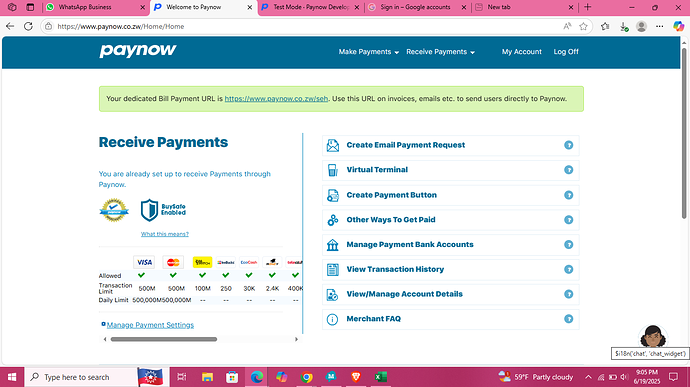Viewport: 690px width, 387px height.
Task: Click the BuySafe Enabled shield badge
Action: [x=163, y=210]
